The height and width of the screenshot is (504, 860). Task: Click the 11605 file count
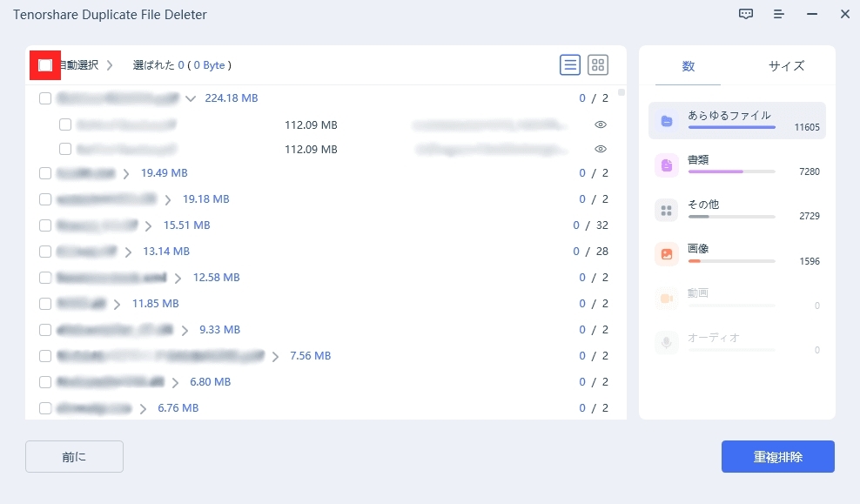point(807,127)
